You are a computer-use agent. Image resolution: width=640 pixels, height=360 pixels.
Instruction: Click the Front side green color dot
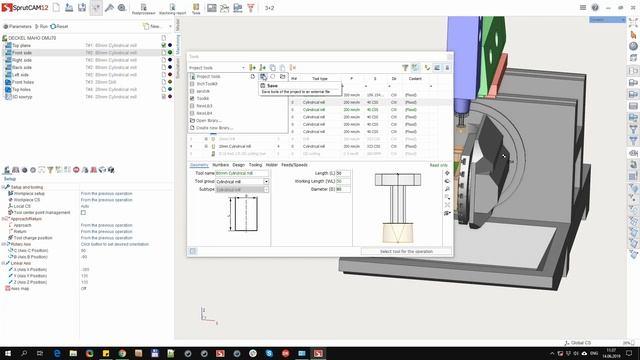pos(170,53)
